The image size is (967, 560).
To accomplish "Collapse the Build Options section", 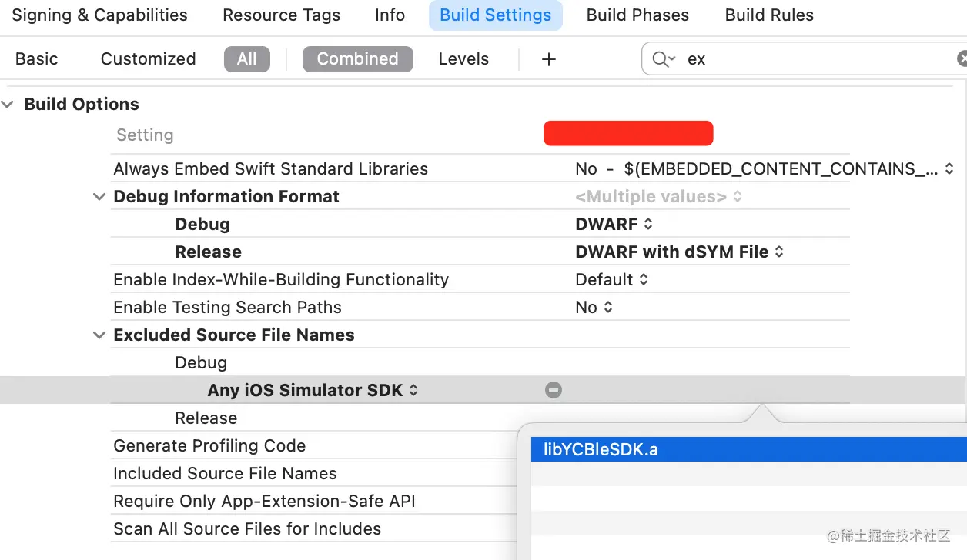I will (8, 104).
